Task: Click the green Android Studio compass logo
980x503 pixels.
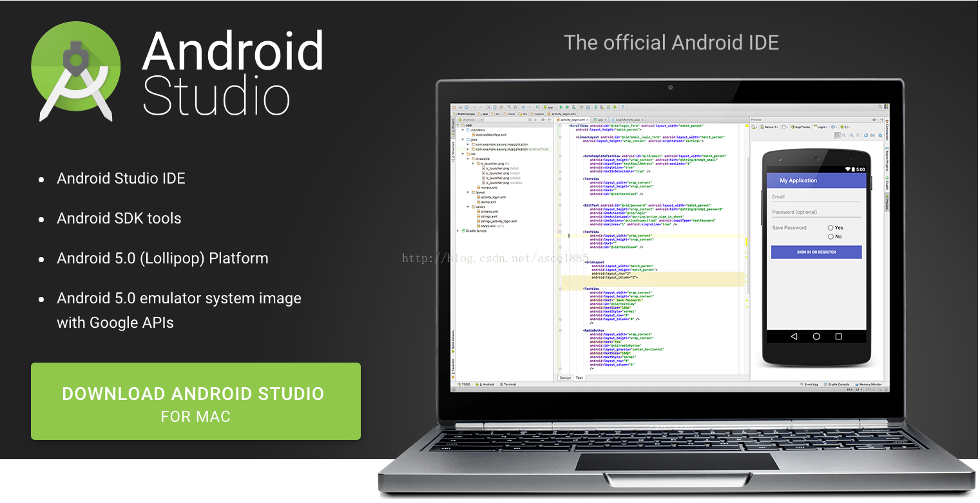Action: pos(76,71)
